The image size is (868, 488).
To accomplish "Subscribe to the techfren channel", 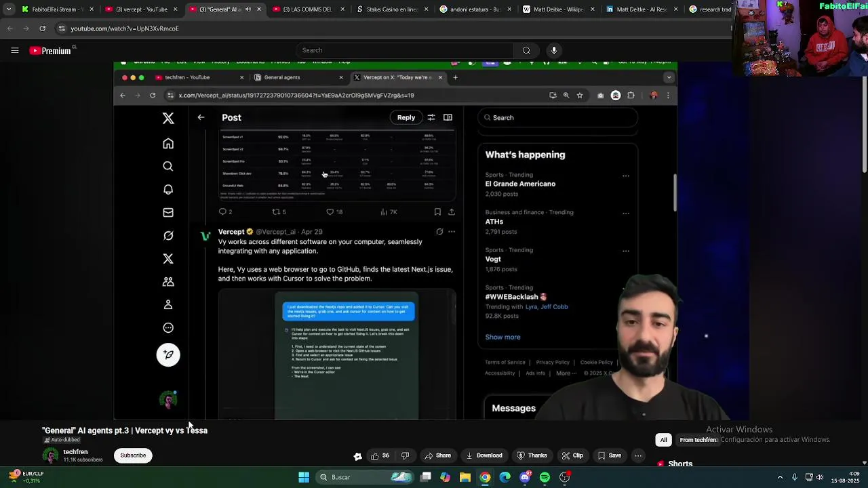I will point(133,455).
